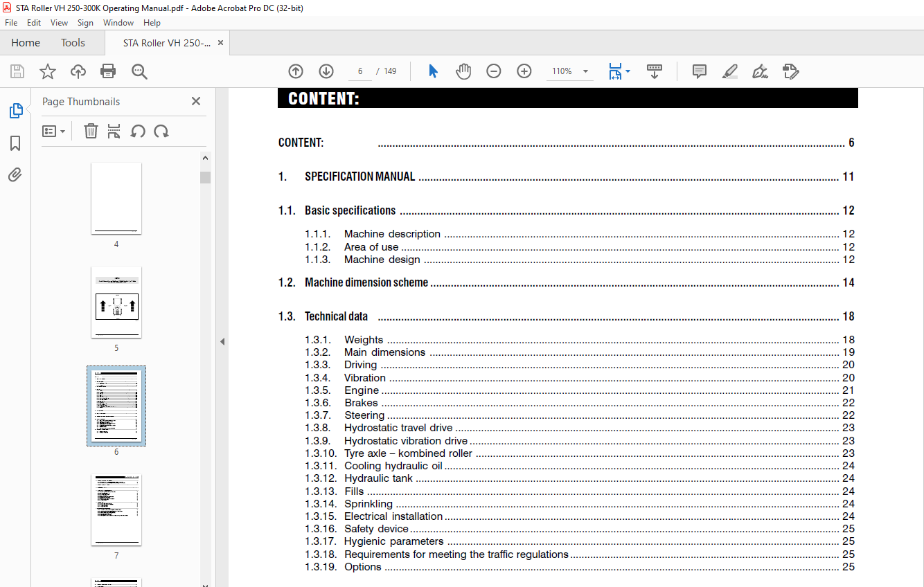The width and height of the screenshot is (924, 587).
Task: Close the Page Thumbnails panel
Action: click(x=196, y=101)
